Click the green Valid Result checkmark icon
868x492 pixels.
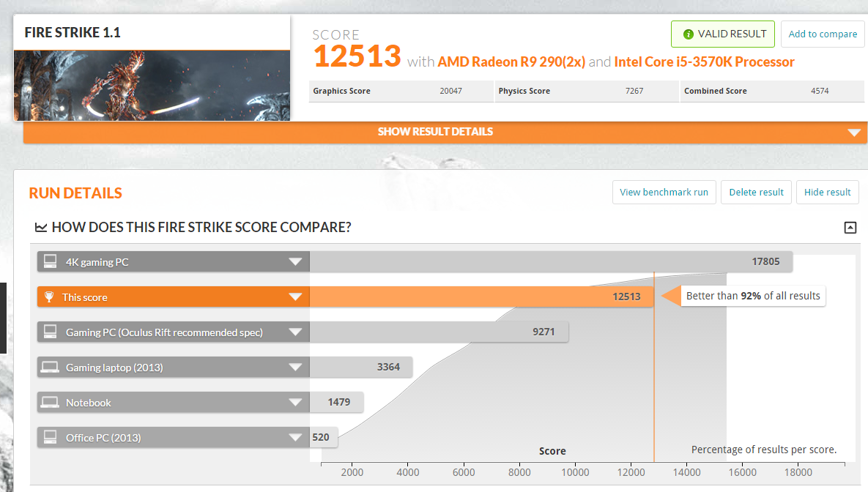tap(688, 34)
